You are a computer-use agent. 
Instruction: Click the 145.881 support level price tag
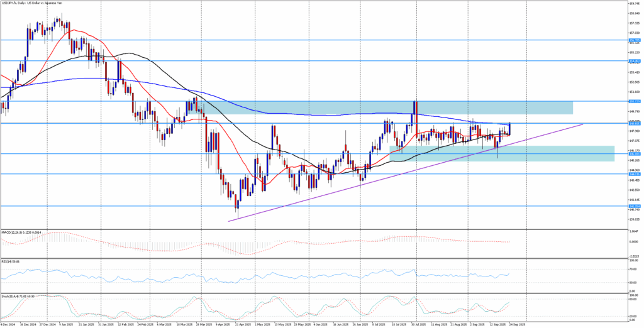[x=634, y=153]
